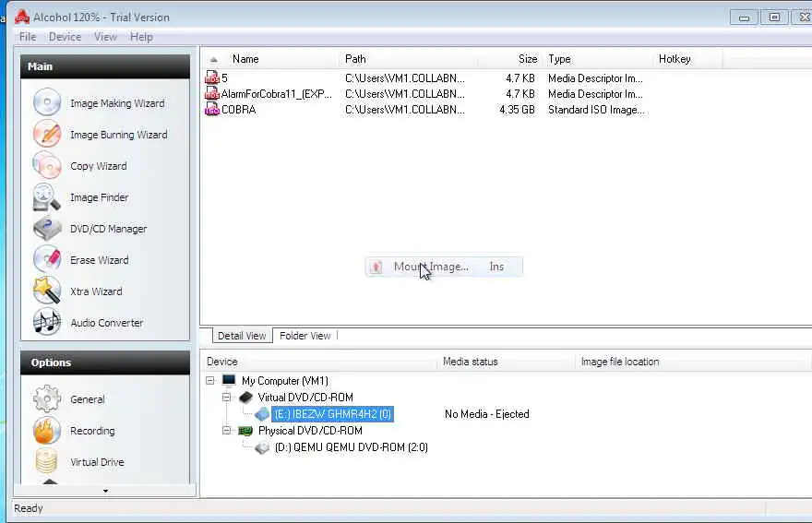Image resolution: width=812 pixels, height=523 pixels.
Task: Open the Audio Converter music notes icon
Action: 47,322
